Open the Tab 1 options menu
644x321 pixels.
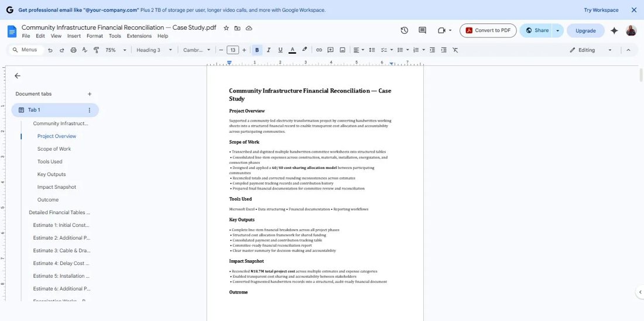(89, 110)
